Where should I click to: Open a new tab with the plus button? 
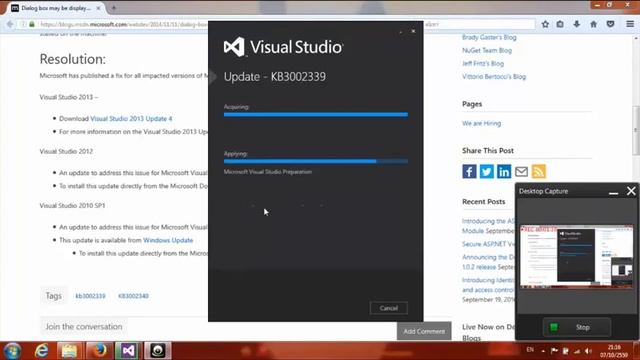pyautogui.click(x=113, y=8)
